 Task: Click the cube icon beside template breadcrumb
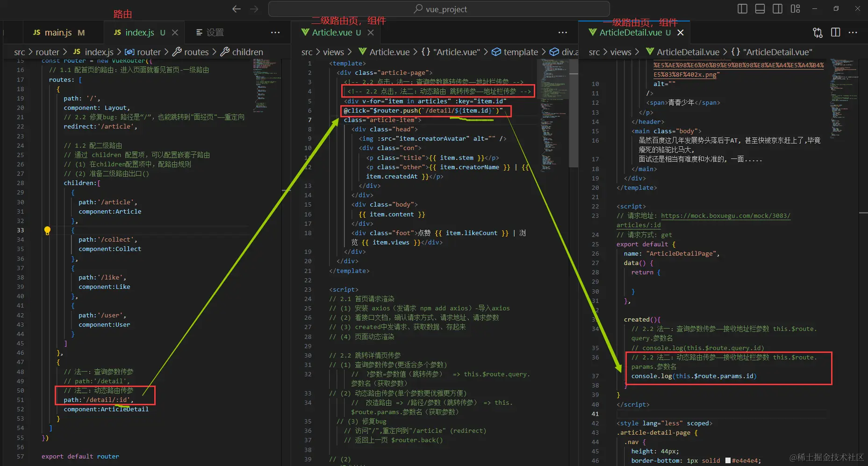(496, 52)
